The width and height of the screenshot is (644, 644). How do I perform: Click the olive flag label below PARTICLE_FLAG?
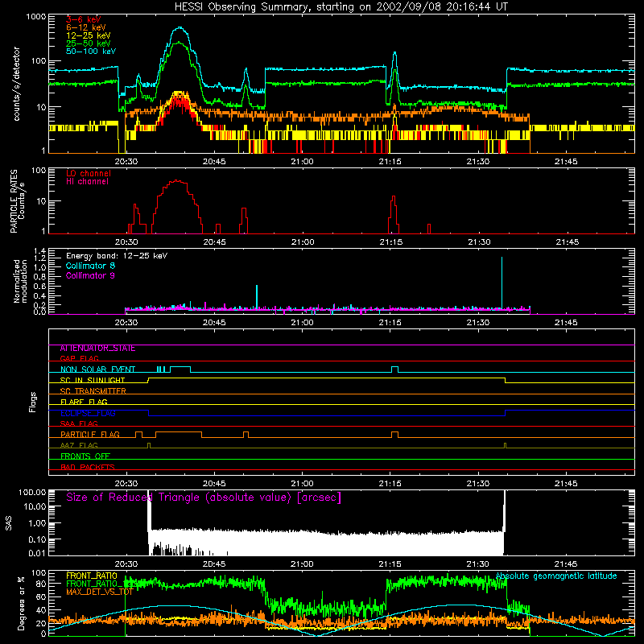79,445
